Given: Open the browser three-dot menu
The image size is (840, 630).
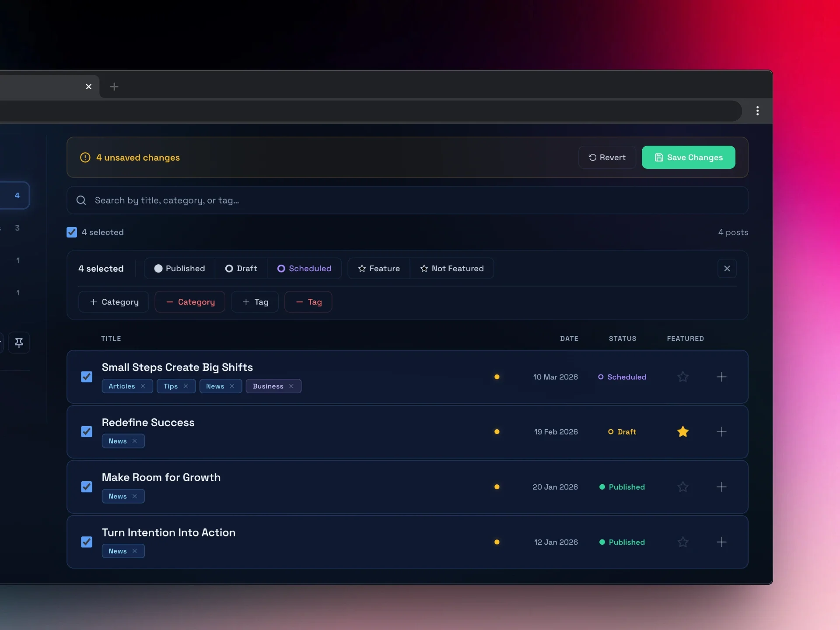Looking at the screenshot, I should pyautogui.click(x=757, y=111).
